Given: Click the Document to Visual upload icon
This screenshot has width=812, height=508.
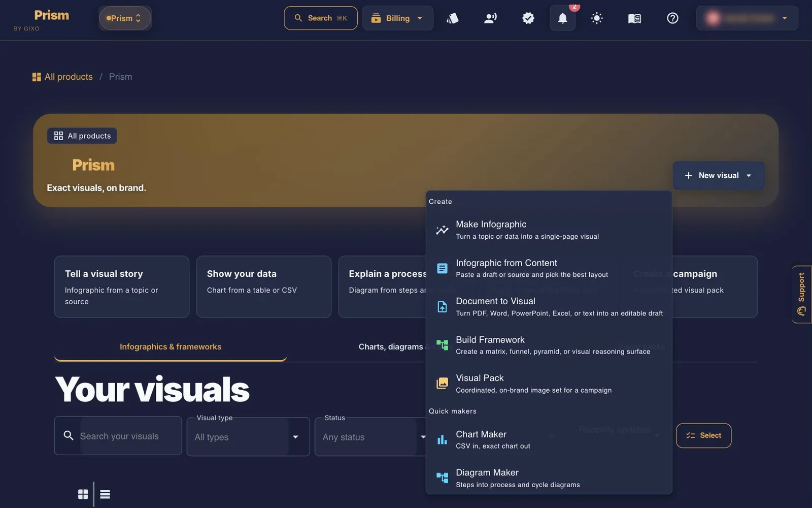Looking at the screenshot, I should 442,306.
